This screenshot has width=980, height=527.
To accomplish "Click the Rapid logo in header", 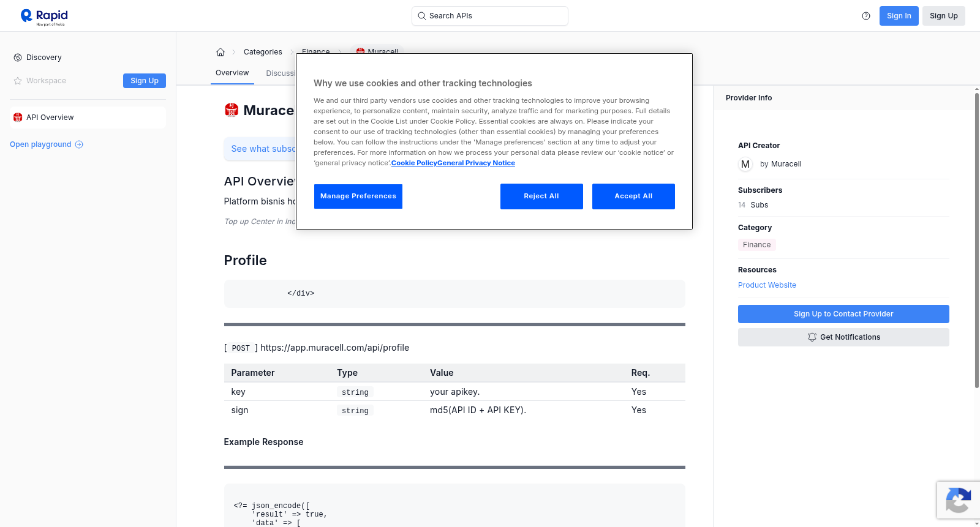I will pos(44,17).
